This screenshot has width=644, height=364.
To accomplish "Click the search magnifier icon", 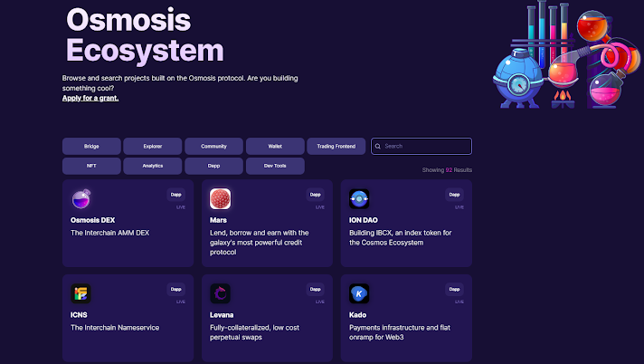I will tap(378, 147).
